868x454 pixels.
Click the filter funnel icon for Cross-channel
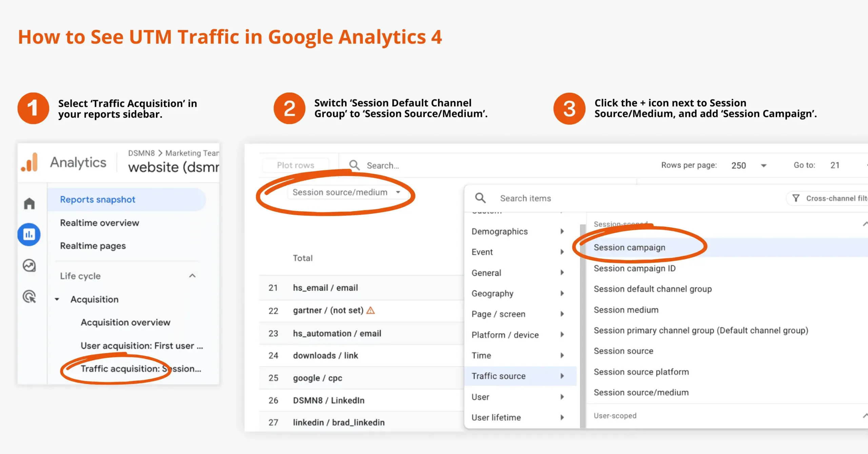(x=796, y=198)
